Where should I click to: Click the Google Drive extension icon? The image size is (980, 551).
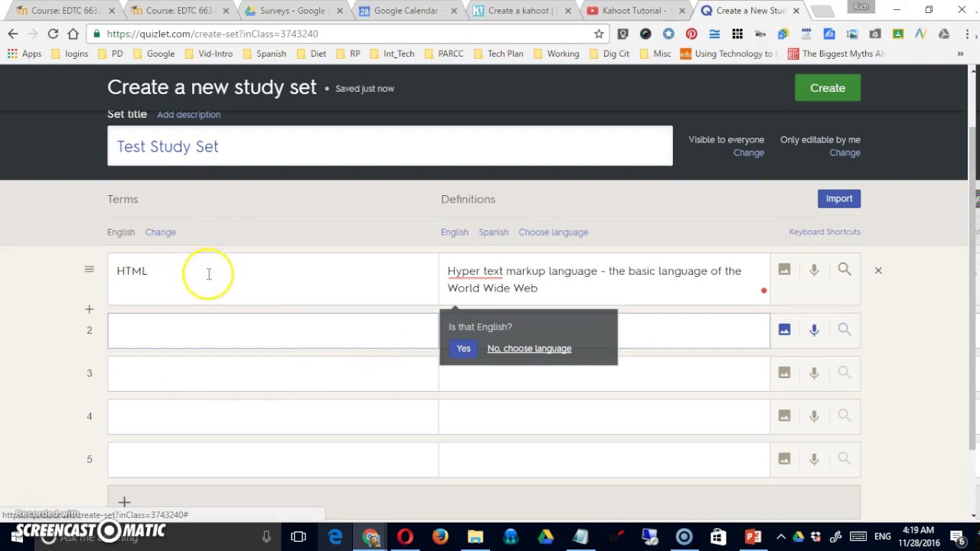tap(944, 34)
